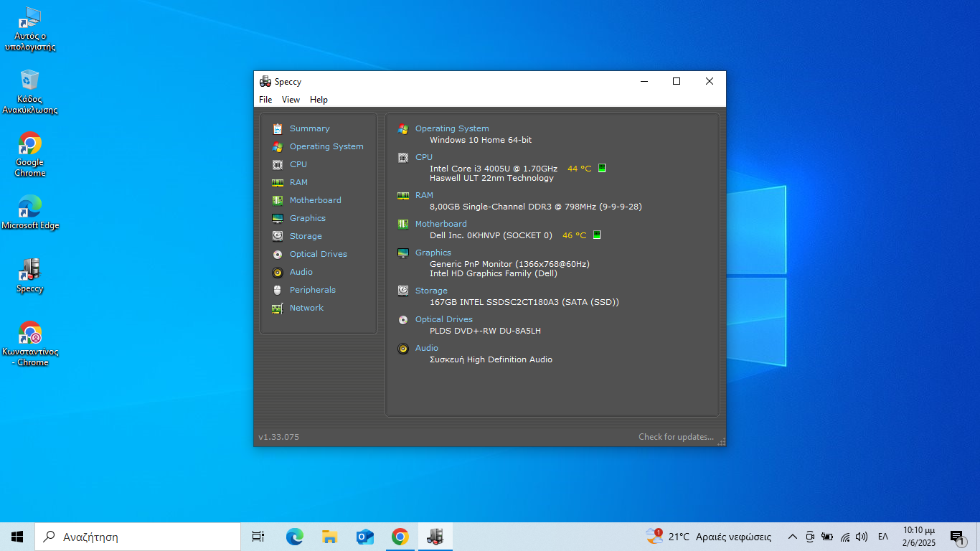
Task: Click the Windows Start button
Action: tap(17, 537)
